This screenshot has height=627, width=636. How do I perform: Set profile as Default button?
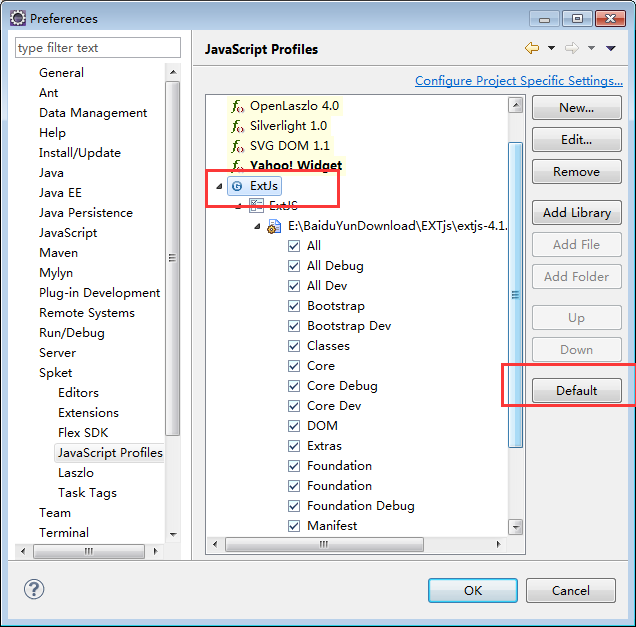pos(576,391)
